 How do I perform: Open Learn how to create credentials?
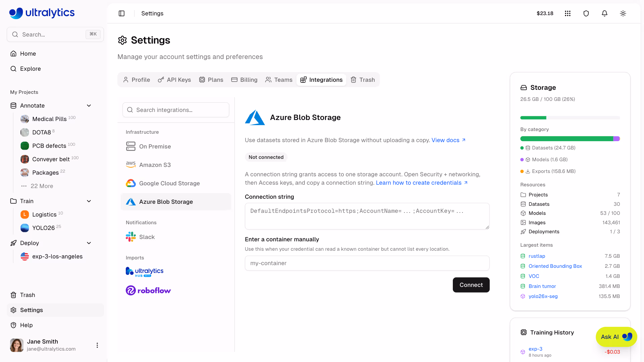click(422, 183)
